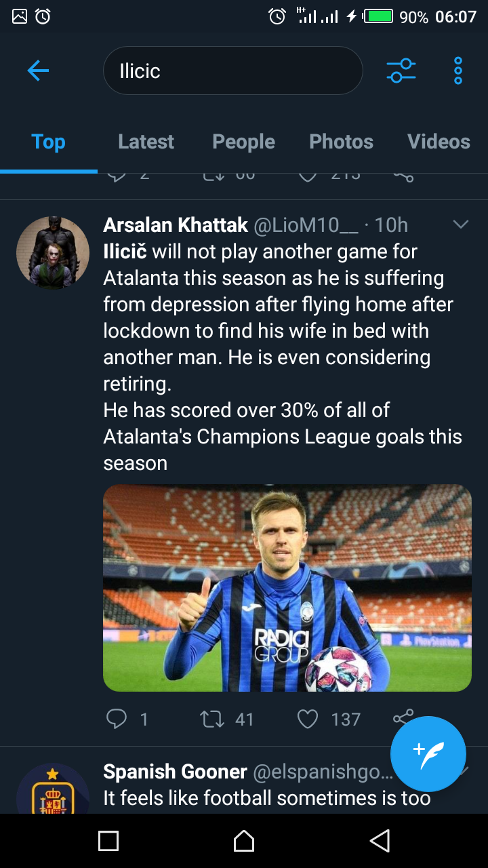The height and width of the screenshot is (868, 488).
Task: Tap the search field containing Ilicic
Action: coord(232,71)
